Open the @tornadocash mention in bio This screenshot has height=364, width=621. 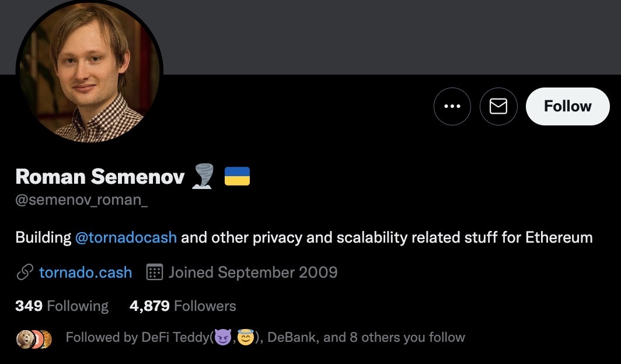coord(126,237)
